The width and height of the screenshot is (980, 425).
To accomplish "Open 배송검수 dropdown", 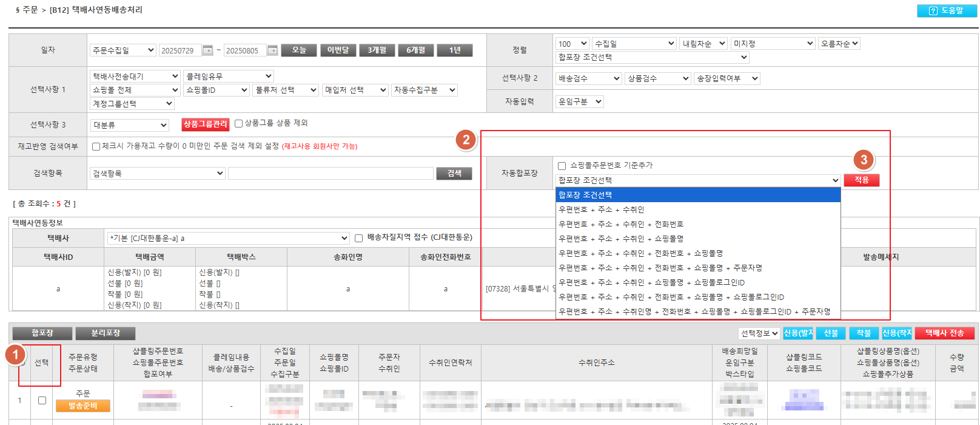I will pos(589,78).
